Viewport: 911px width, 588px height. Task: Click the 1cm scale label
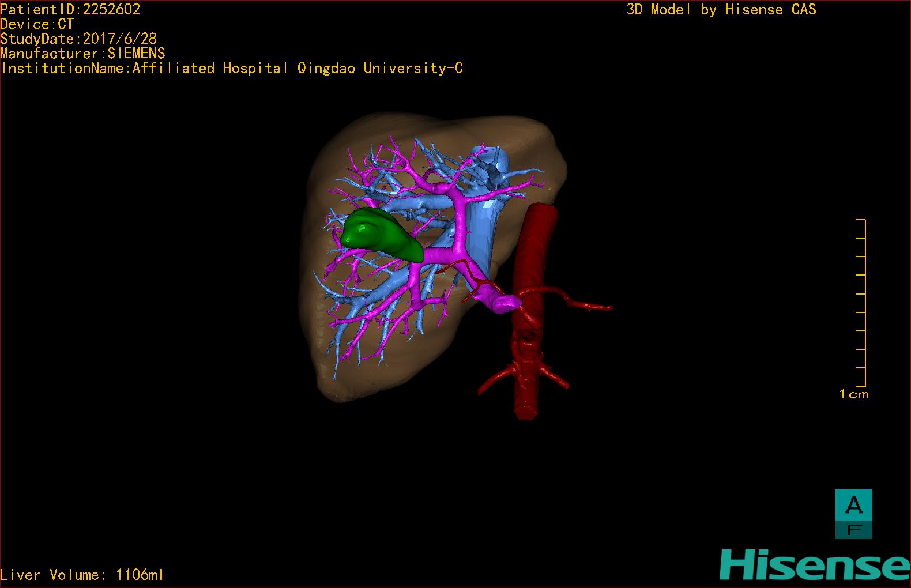(854, 394)
